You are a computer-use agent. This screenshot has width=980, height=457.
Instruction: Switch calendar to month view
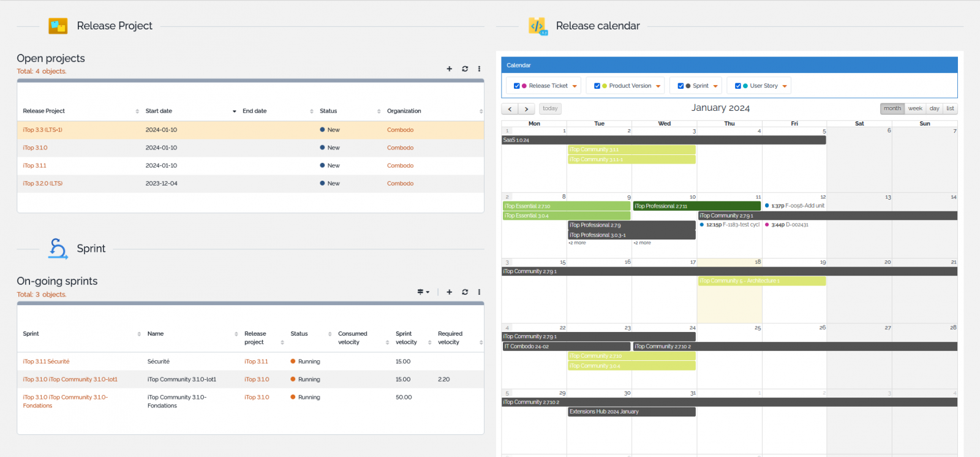892,108
